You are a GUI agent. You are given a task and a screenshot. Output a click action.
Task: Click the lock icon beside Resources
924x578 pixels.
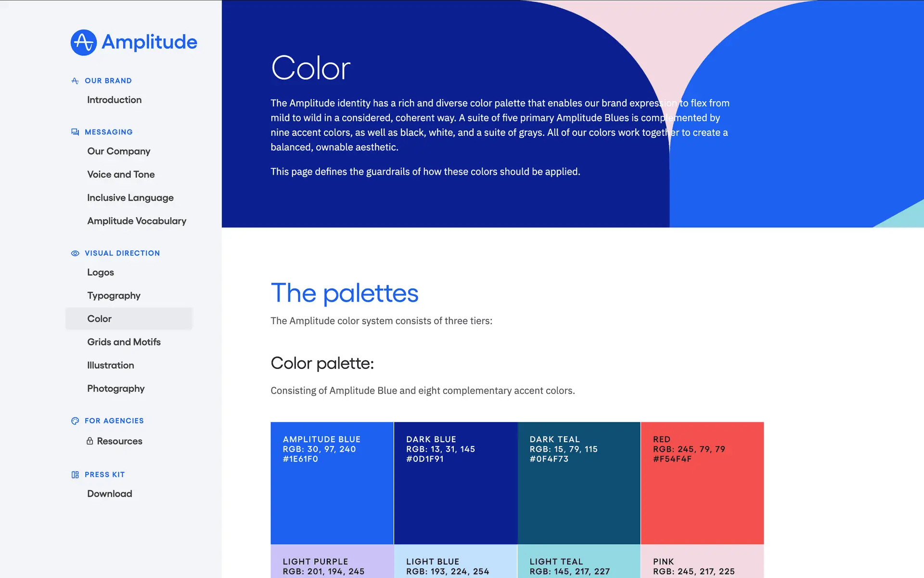click(90, 441)
